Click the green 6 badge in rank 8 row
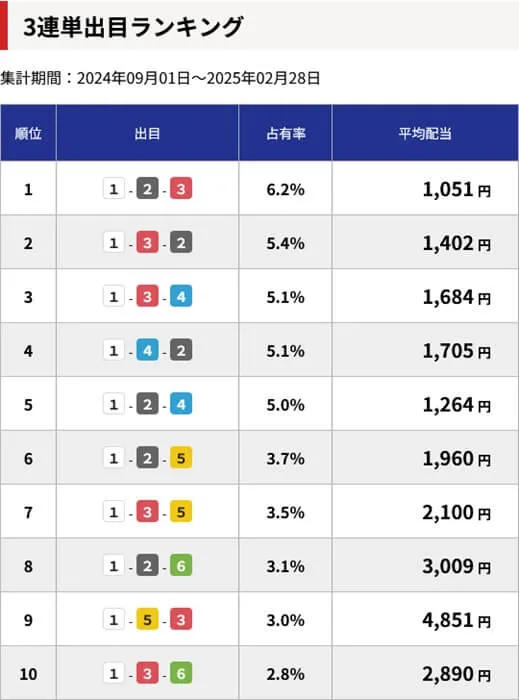The image size is (519, 700). pos(181,566)
